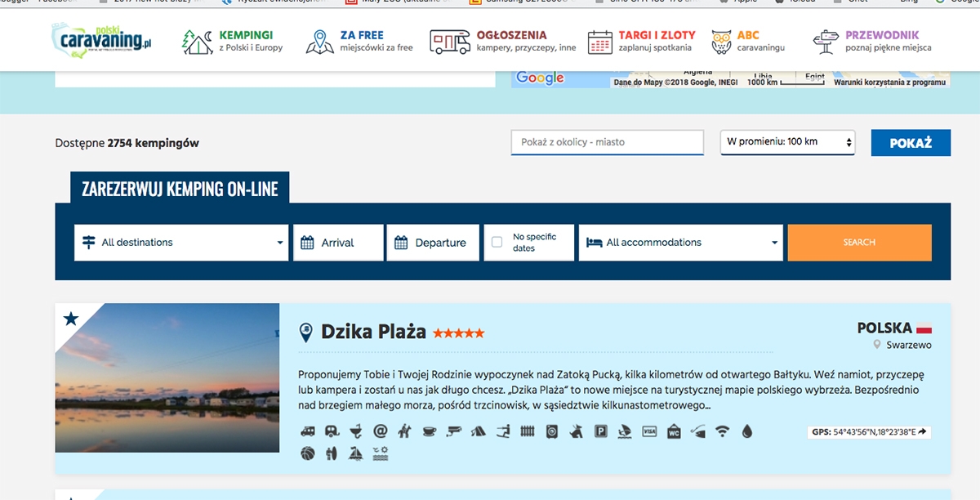This screenshot has height=500, width=980.
Task: Open the ABC caravaningu menu item
Action: [748, 41]
